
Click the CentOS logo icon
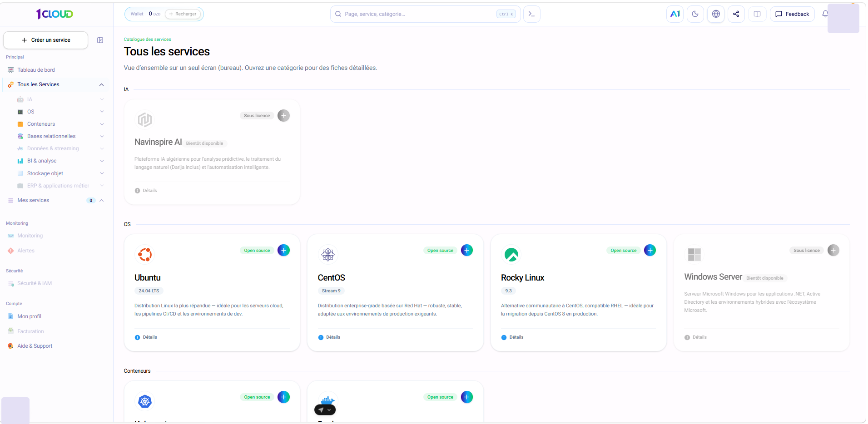coord(328,254)
